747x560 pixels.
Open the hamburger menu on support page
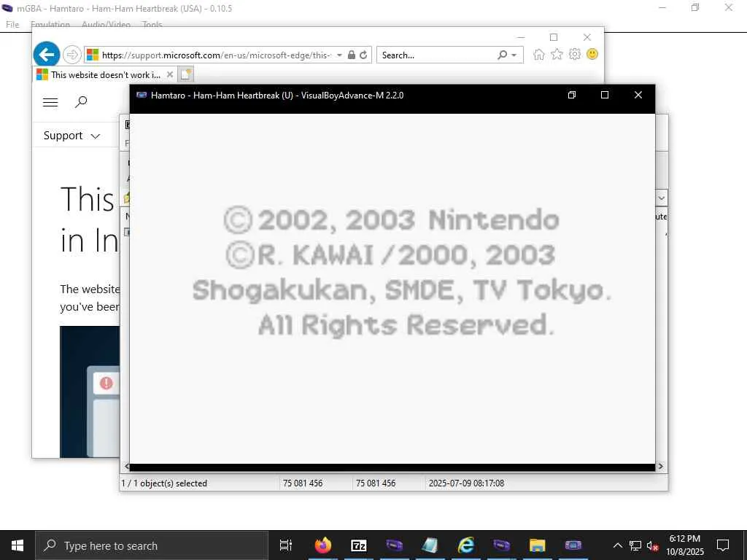pyautogui.click(x=50, y=102)
